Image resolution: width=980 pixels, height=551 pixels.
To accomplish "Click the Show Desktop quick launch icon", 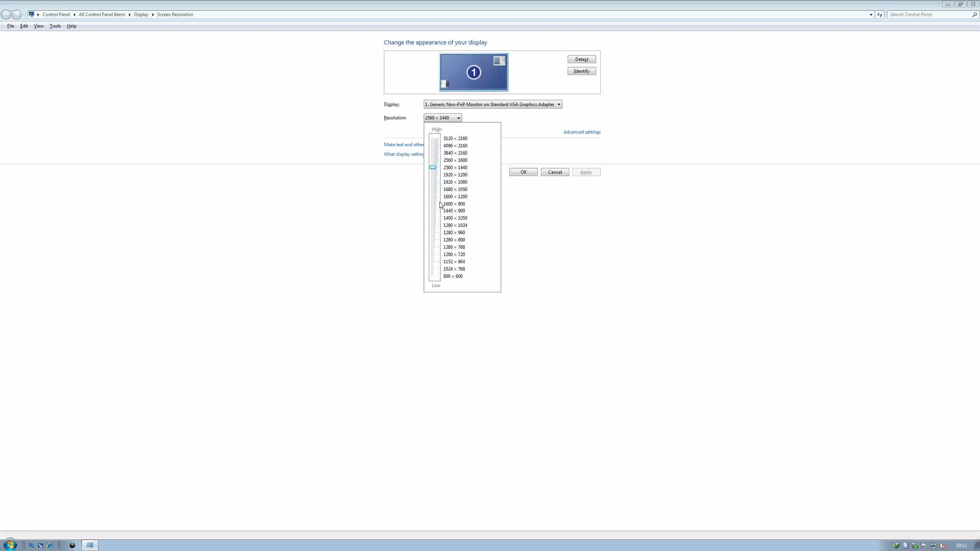I will 32,545.
